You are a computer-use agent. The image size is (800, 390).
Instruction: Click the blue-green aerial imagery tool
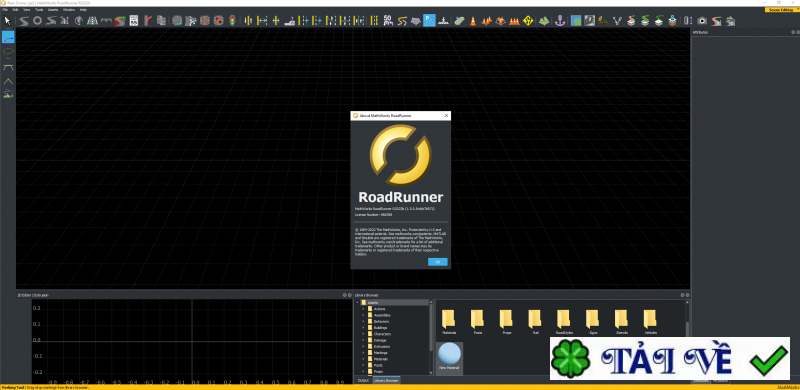576,21
